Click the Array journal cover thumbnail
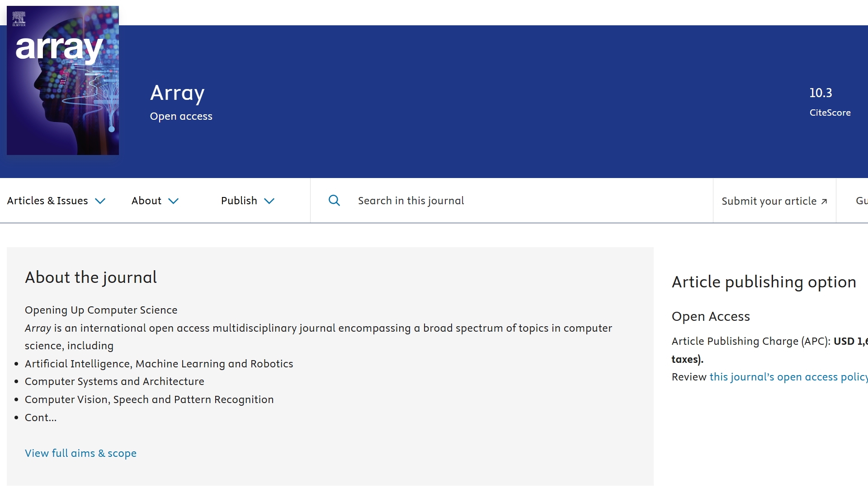Image resolution: width=868 pixels, height=488 pixels. coord(63,80)
